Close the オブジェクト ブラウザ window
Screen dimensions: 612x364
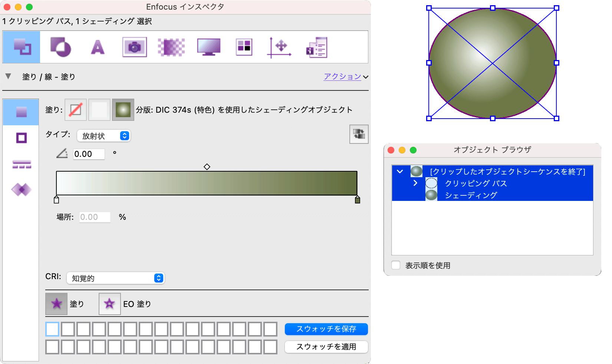391,150
